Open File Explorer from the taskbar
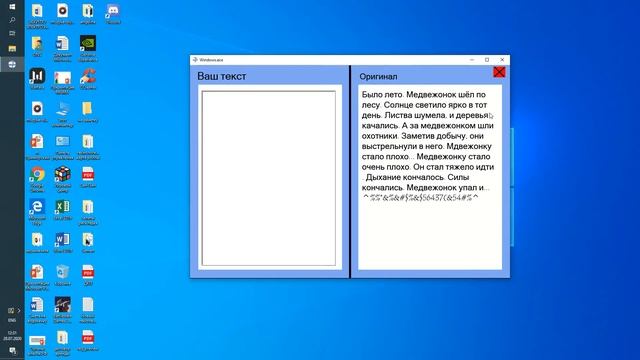 pyautogui.click(x=12, y=49)
